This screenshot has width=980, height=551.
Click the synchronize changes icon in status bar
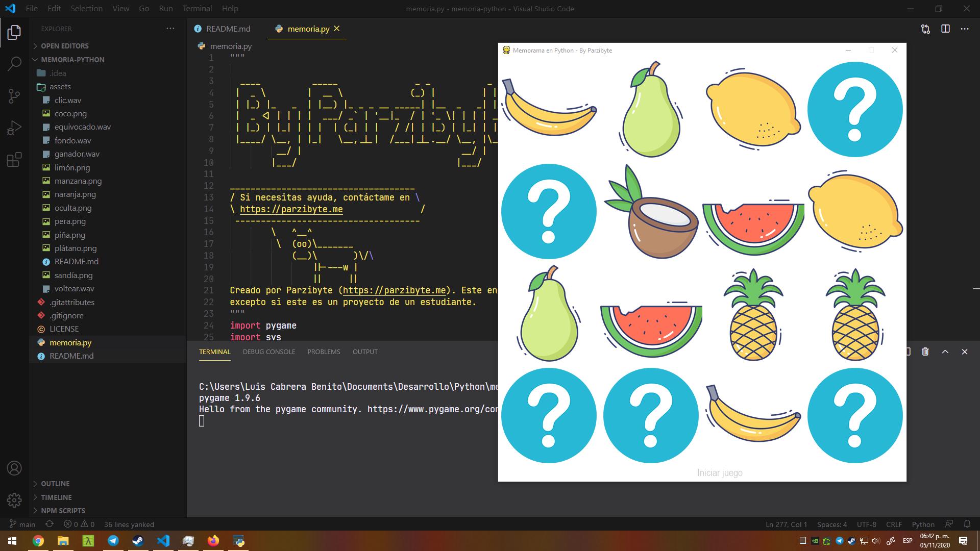click(50, 524)
